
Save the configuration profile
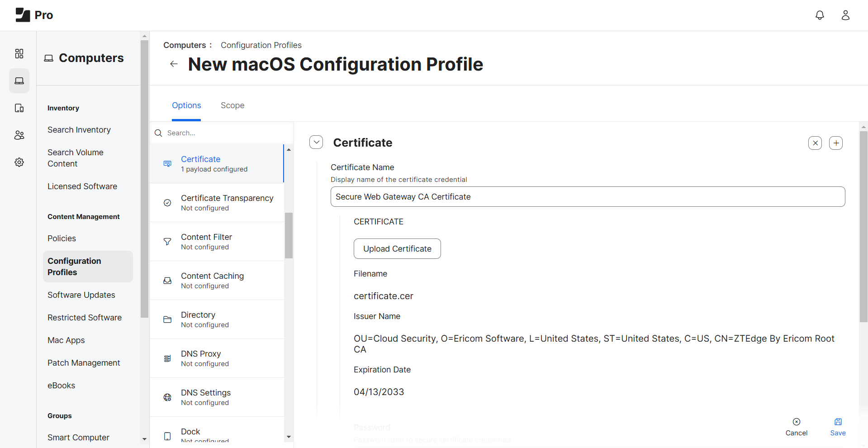(837, 427)
